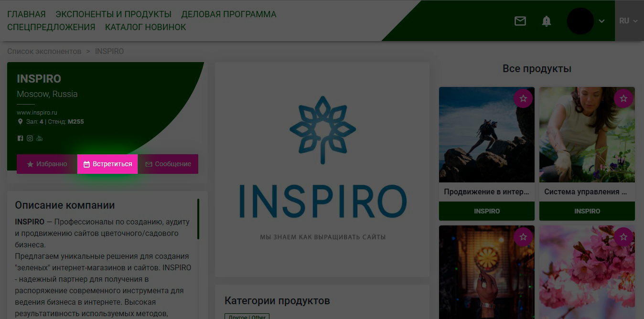Click the Moscow, Russia location text
Image resolution: width=644 pixels, height=319 pixels.
click(x=47, y=94)
